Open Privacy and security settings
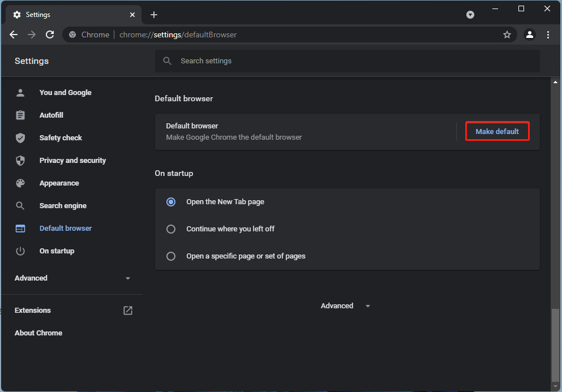The width and height of the screenshot is (562, 392). [73, 160]
